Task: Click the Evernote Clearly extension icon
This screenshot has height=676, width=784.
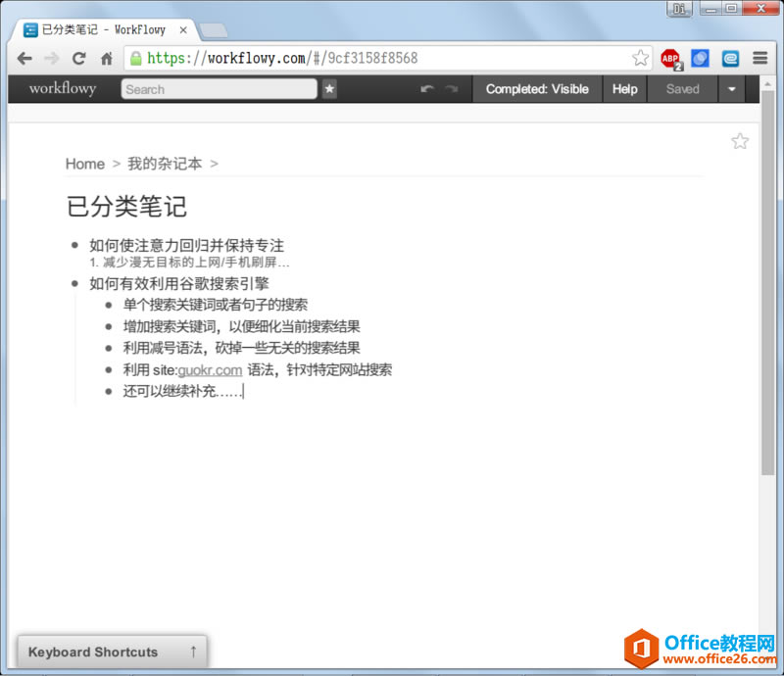Action: [729, 58]
